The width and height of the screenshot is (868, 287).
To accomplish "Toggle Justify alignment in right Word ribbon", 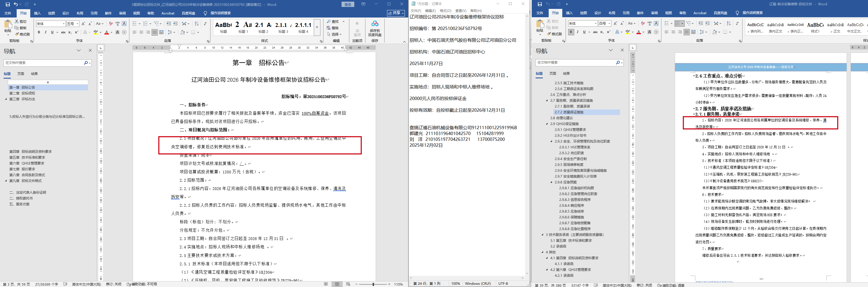I will click(x=686, y=32).
